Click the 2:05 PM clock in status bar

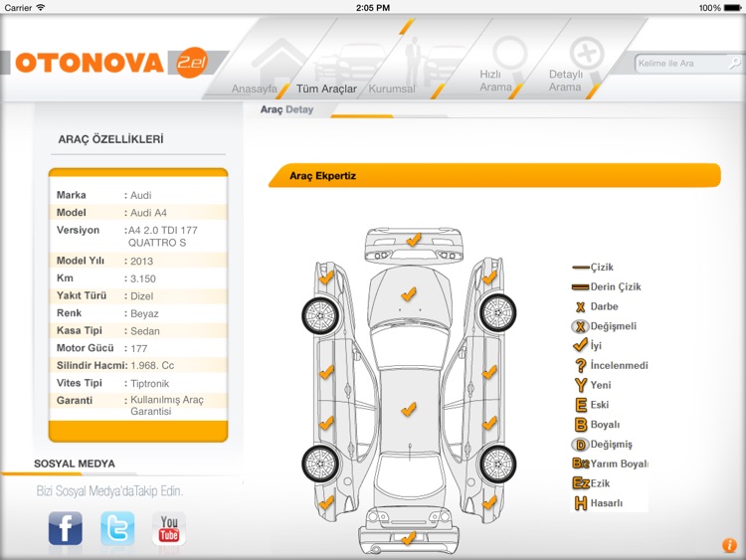[x=373, y=8]
